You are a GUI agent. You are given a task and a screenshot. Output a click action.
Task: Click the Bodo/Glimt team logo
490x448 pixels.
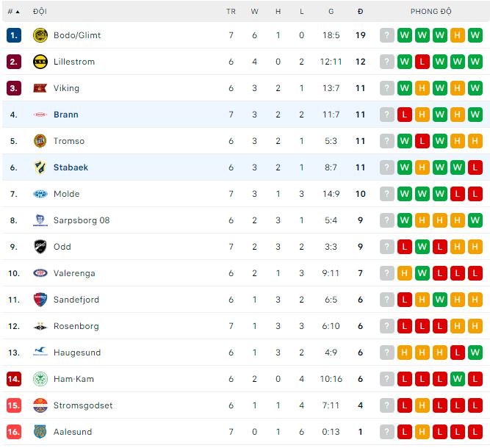(40, 35)
